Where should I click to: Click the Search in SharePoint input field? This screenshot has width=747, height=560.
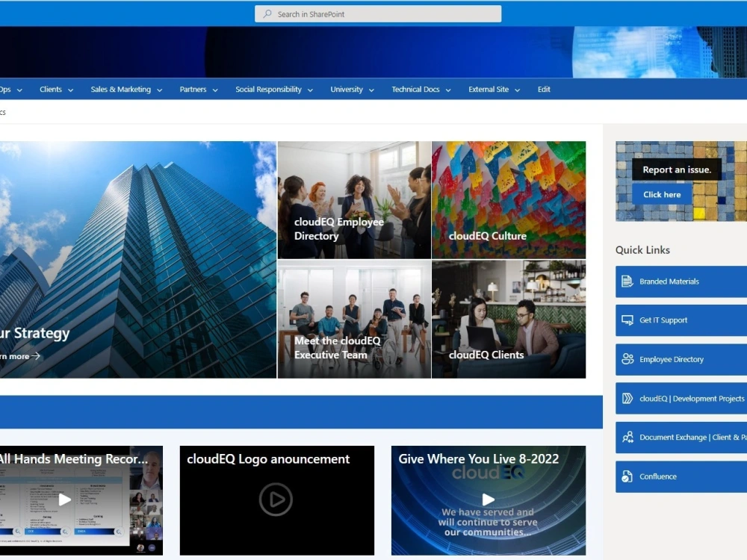point(373,13)
